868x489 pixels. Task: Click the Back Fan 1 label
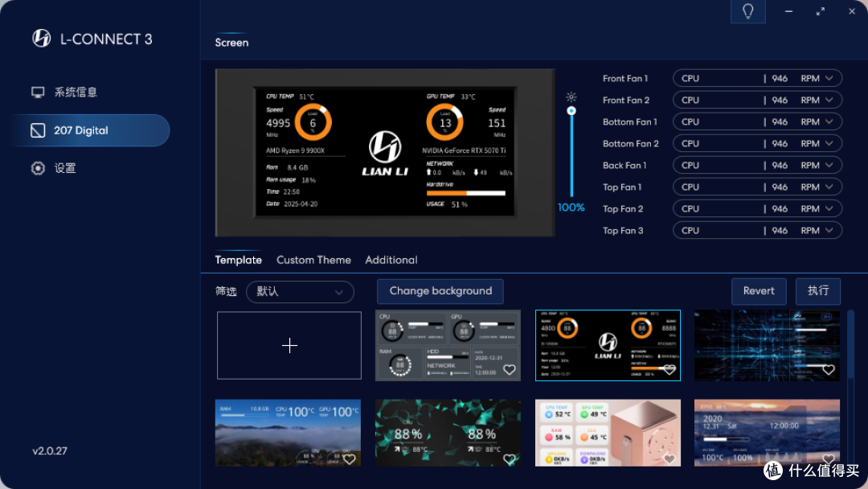coord(624,165)
